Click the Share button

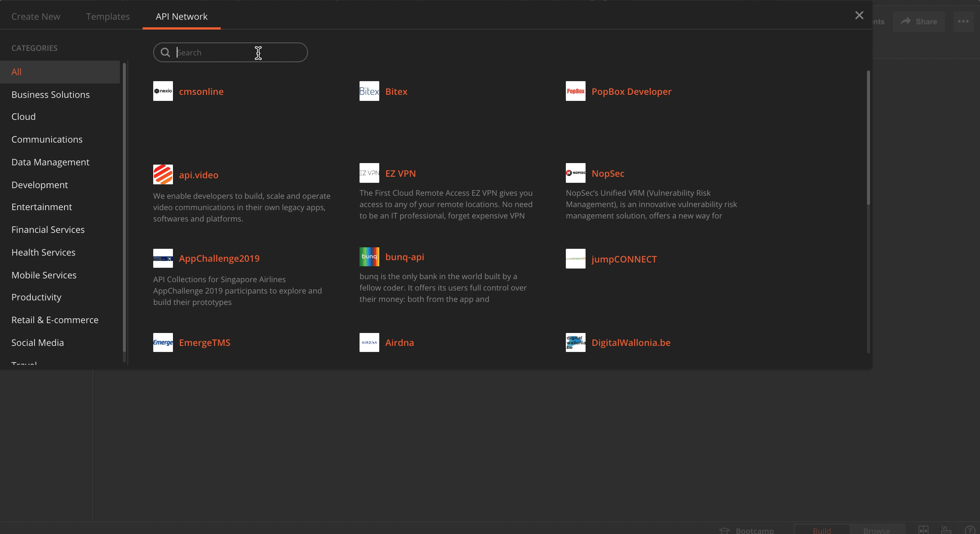[x=919, y=21]
